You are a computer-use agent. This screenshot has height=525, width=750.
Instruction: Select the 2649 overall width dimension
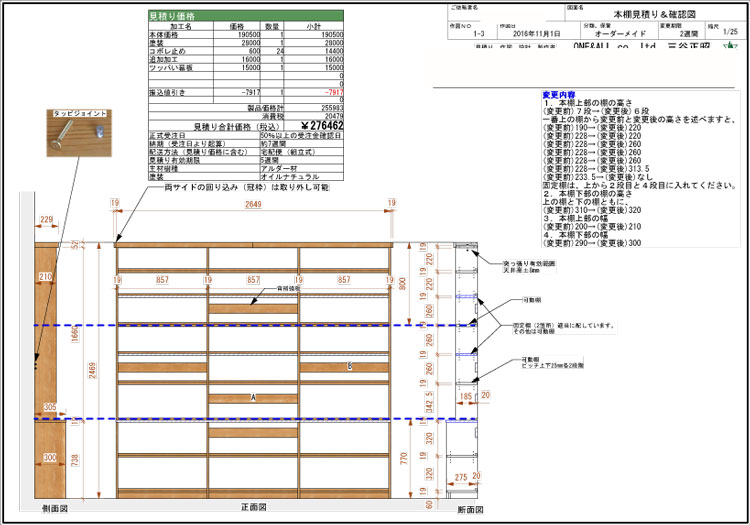coord(252,205)
